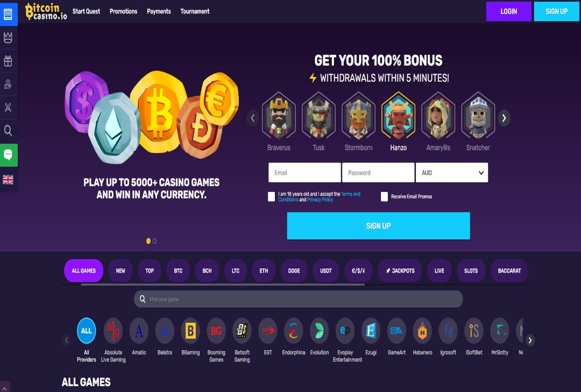Choose the UK flag language icon

point(8,180)
